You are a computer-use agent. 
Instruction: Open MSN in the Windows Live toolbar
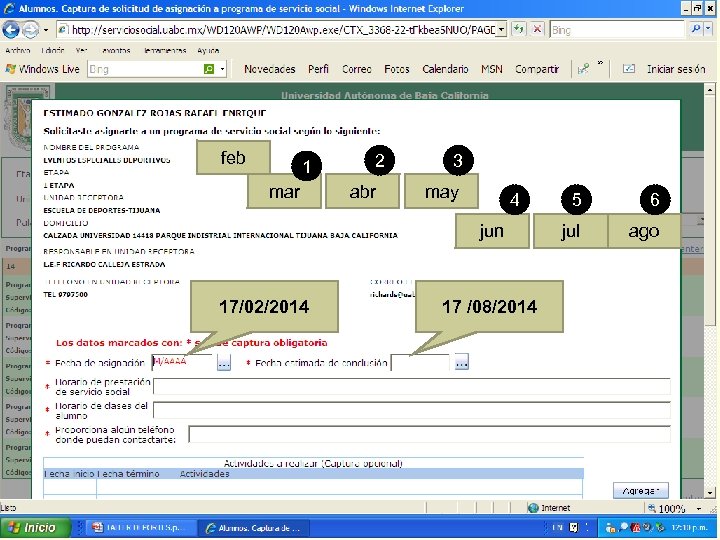pos(491,69)
